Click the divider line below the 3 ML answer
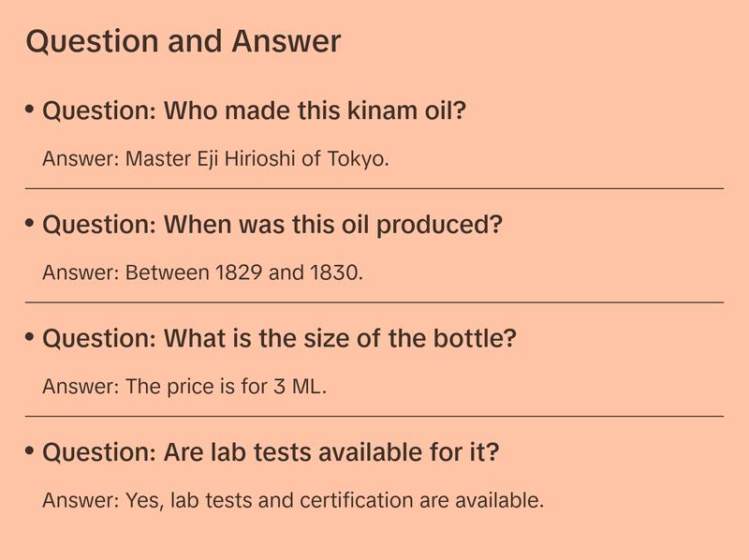 click(x=374, y=416)
